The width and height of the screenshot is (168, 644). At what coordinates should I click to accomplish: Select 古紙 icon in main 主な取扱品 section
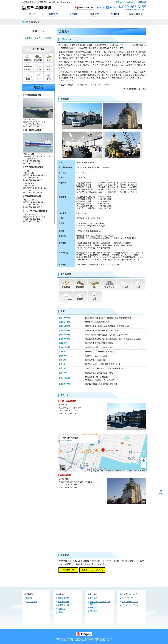(138, 284)
